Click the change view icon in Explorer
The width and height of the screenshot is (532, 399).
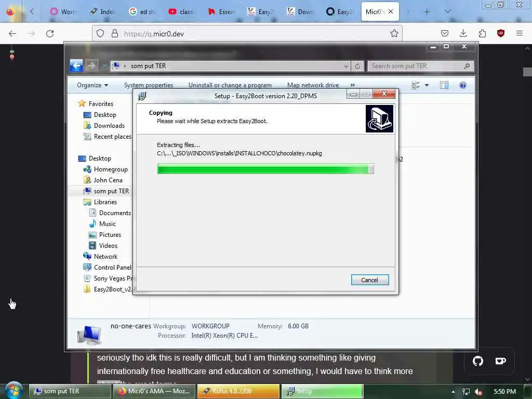[416, 85]
